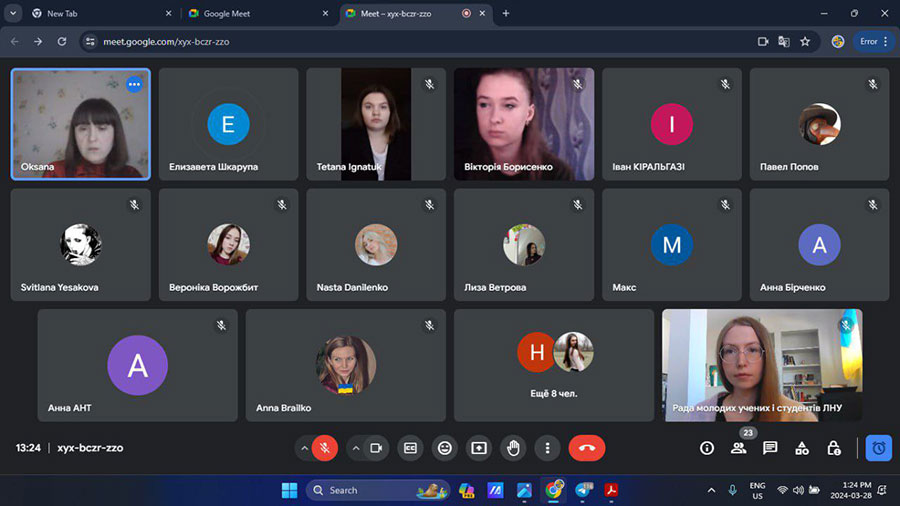Open the taskbar clock showing 1:24 PM
Screen dimensions: 900x506
(x=851, y=491)
